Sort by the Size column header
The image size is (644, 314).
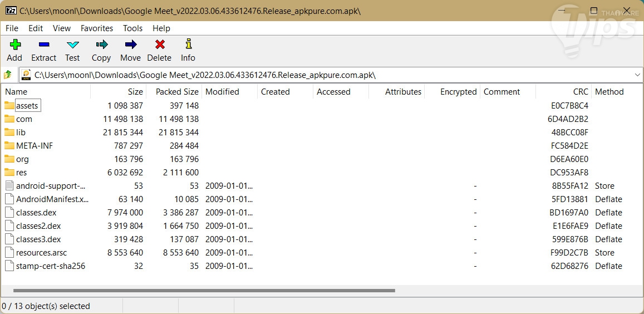(x=119, y=92)
